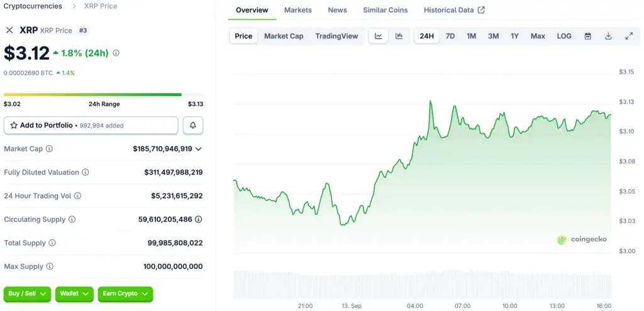Open the Similar Coins tab
Screen dimensions: 644x311
point(386,10)
